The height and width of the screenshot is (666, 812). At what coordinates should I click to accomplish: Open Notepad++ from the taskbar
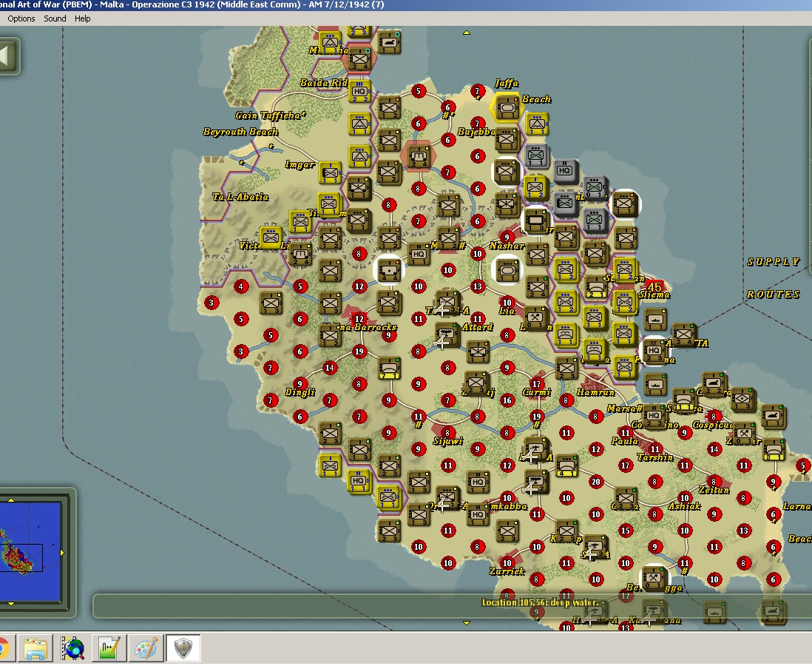tap(109, 648)
